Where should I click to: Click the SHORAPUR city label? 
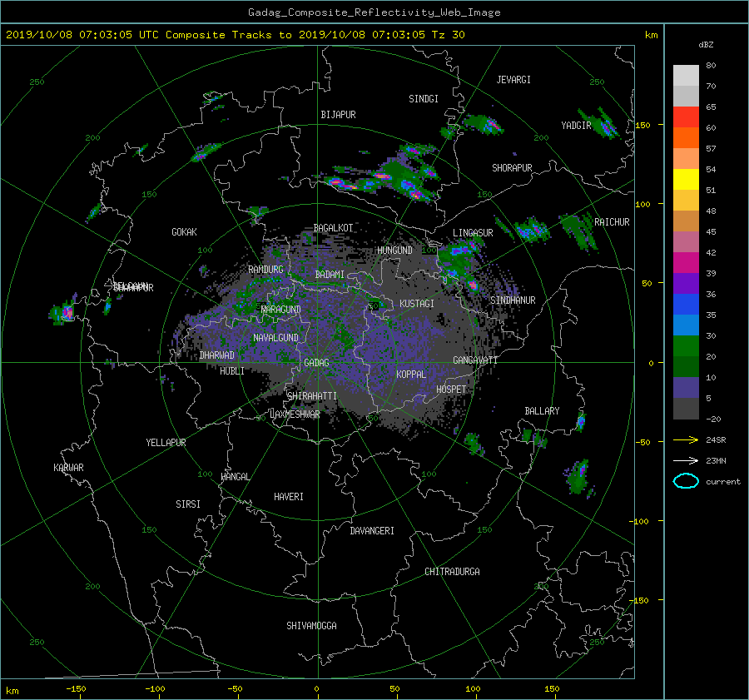512,168
